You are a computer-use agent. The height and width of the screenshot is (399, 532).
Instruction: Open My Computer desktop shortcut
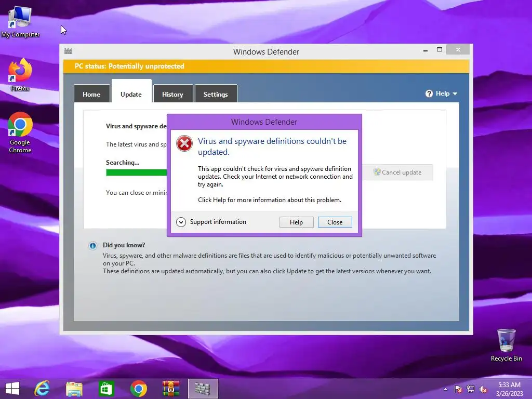[20, 22]
